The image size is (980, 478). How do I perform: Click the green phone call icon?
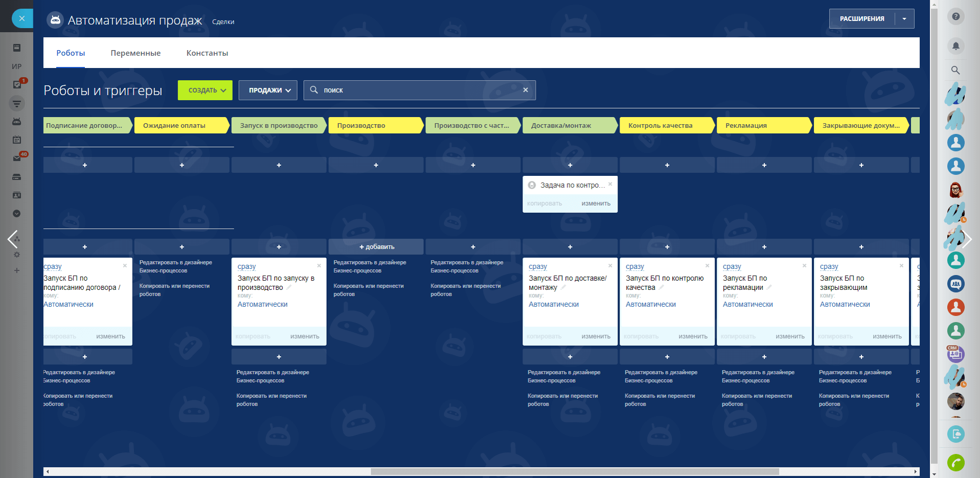[955, 463]
